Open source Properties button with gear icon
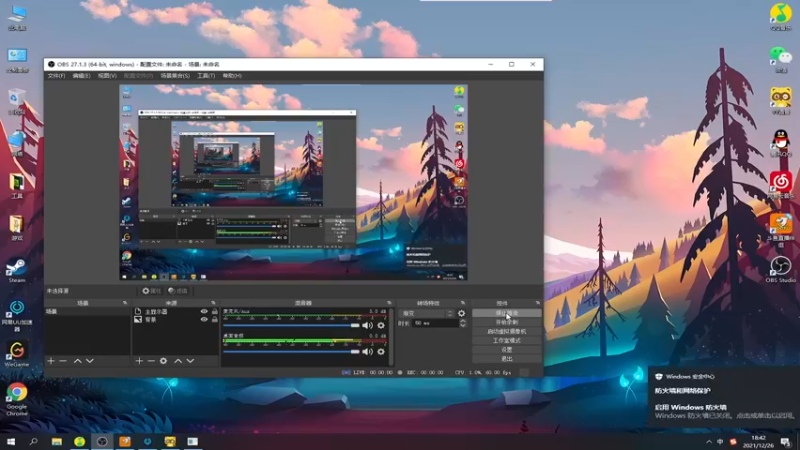This screenshot has width=800, height=450. (152, 291)
